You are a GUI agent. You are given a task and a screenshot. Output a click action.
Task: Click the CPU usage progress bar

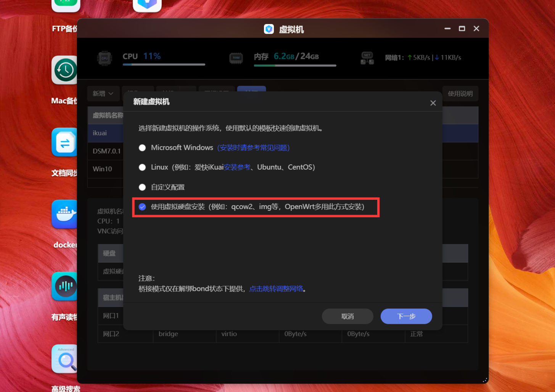point(164,65)
